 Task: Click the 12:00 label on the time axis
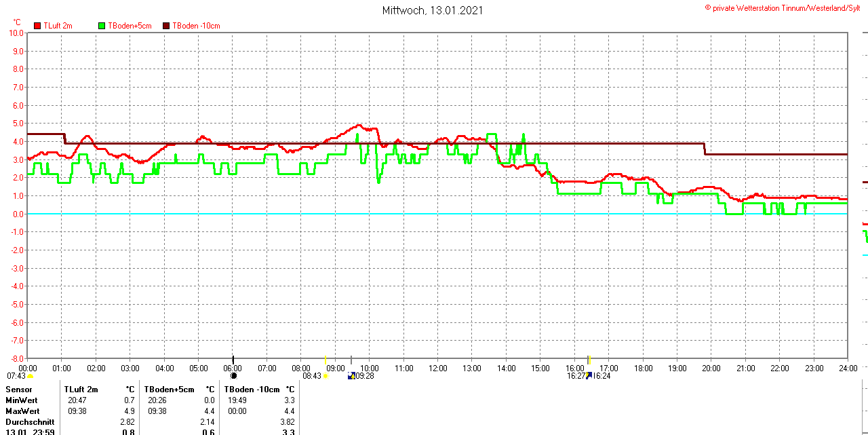tap(438, 368)
